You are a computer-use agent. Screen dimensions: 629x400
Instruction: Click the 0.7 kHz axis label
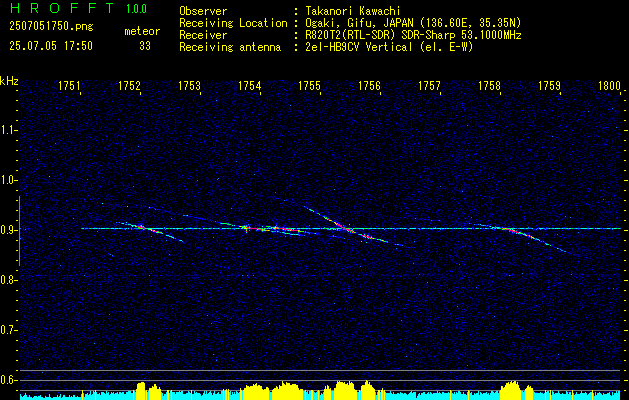(8, 330)
